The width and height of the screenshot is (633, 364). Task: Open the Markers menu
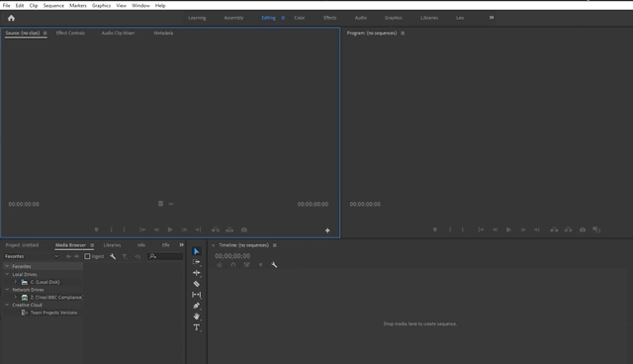78,6
